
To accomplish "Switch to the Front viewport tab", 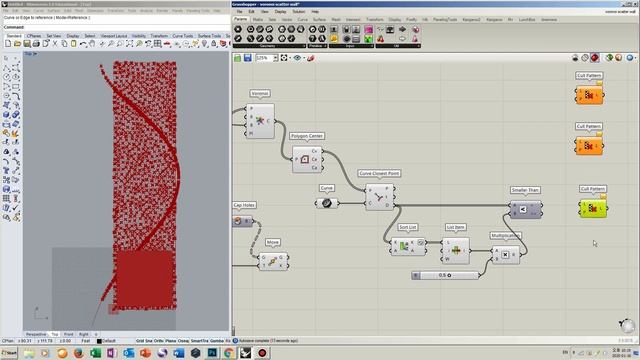I will 69,334.
